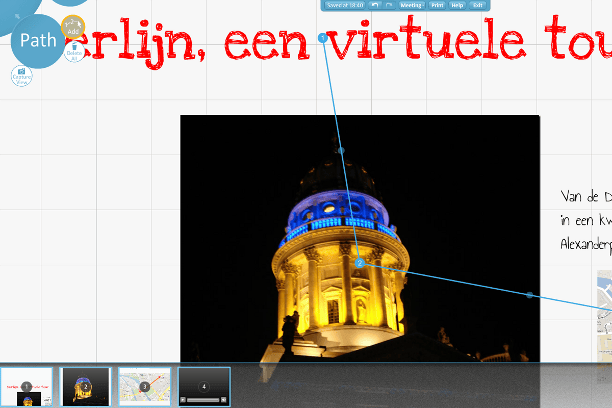Open the Path bubble menu
This screenshot has height=408, width=612.
(38, 41)
